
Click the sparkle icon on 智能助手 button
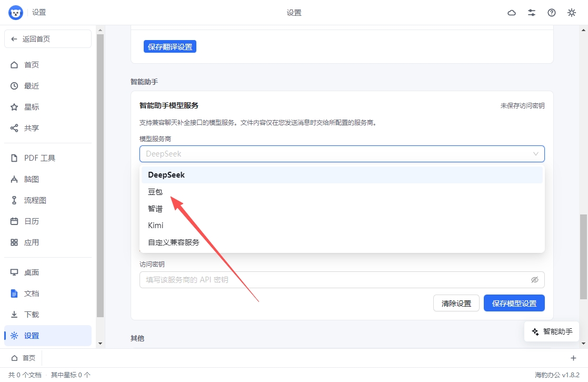(535, 332)
